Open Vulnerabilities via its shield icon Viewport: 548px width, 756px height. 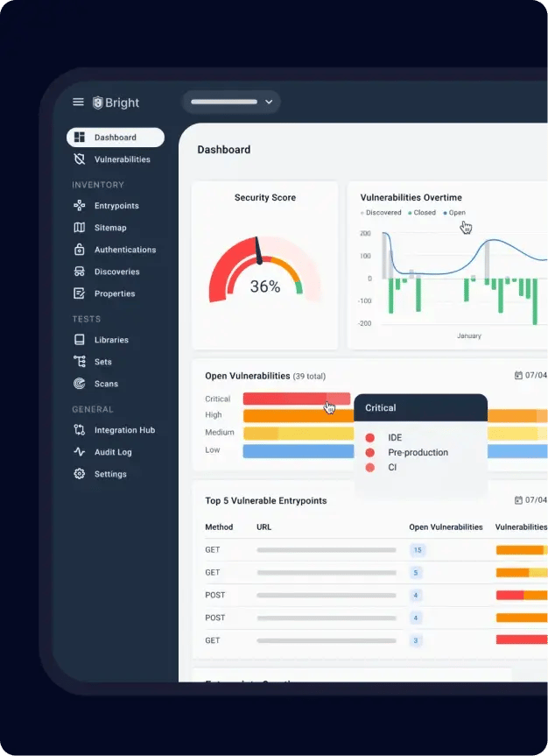point(80,159)
